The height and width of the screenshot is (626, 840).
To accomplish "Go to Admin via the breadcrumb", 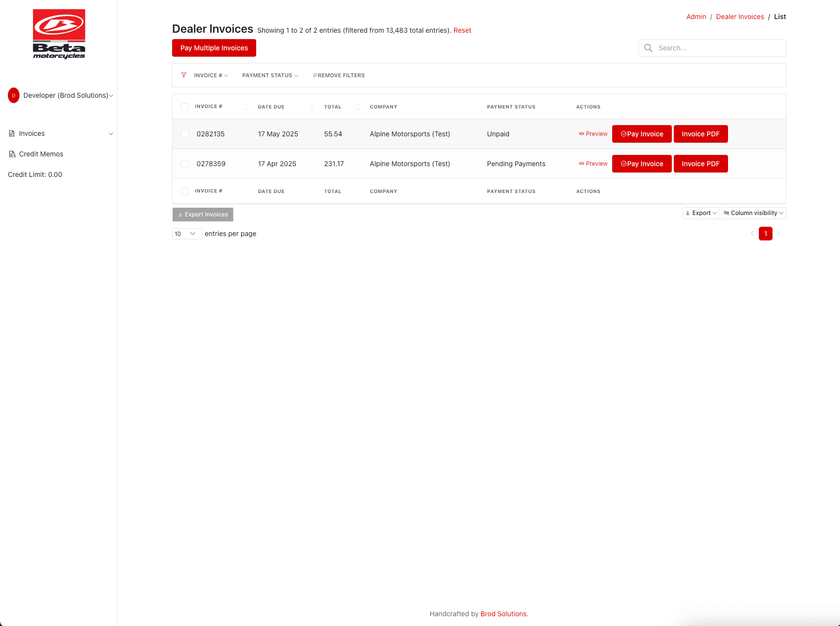I will (696, 17).
